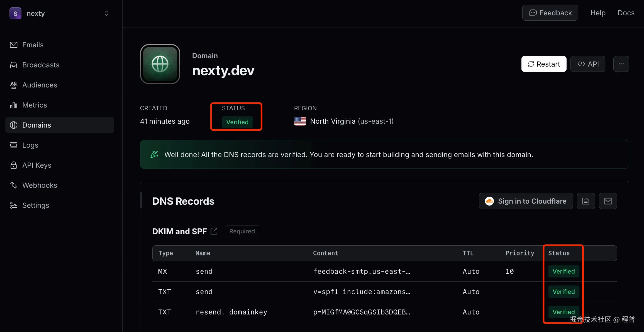Click the envelope icon beside the Cloudflare button

tap(608, 201)
